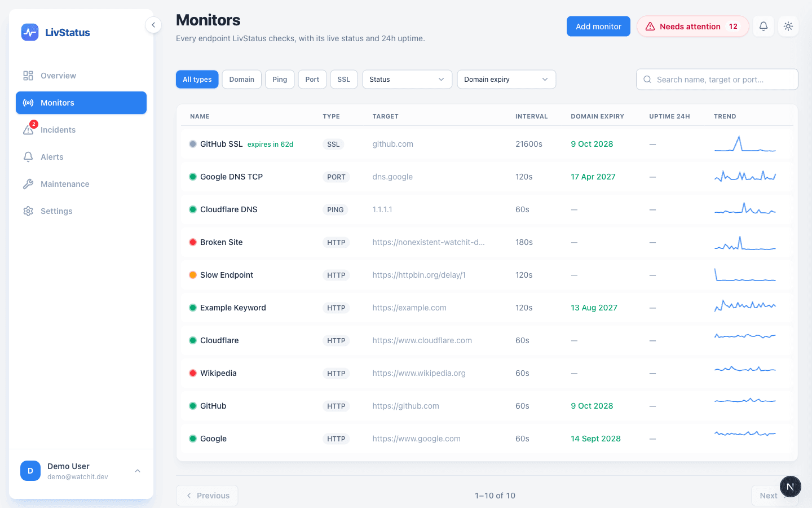Click the Add monitor button
812x508 pixels.
[x=598, y=27]
